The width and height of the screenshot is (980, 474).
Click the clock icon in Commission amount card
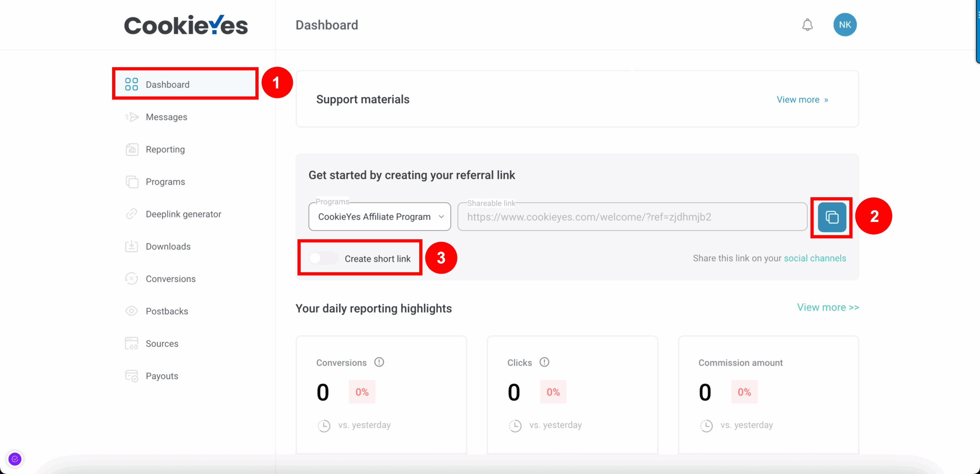point(706,425)
